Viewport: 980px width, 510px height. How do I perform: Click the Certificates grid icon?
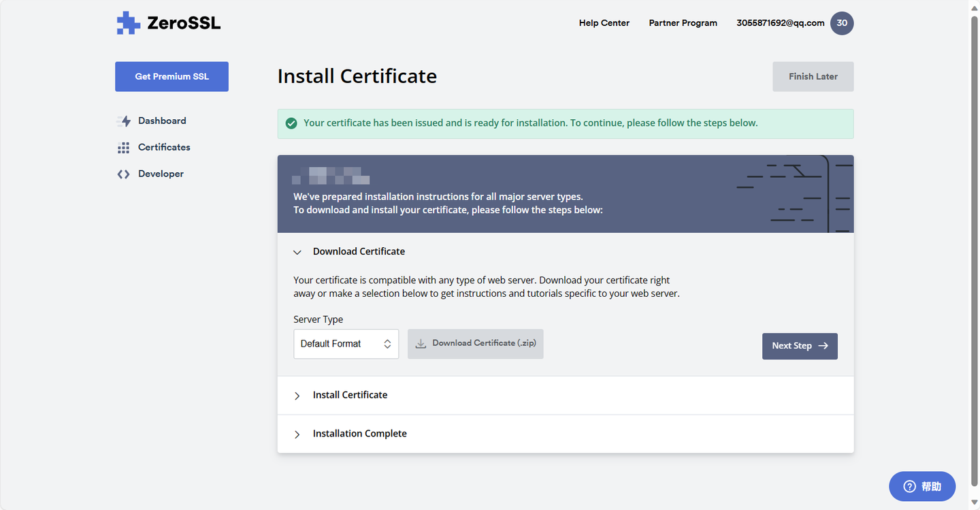pyautogui.click(x=123, y=148)
